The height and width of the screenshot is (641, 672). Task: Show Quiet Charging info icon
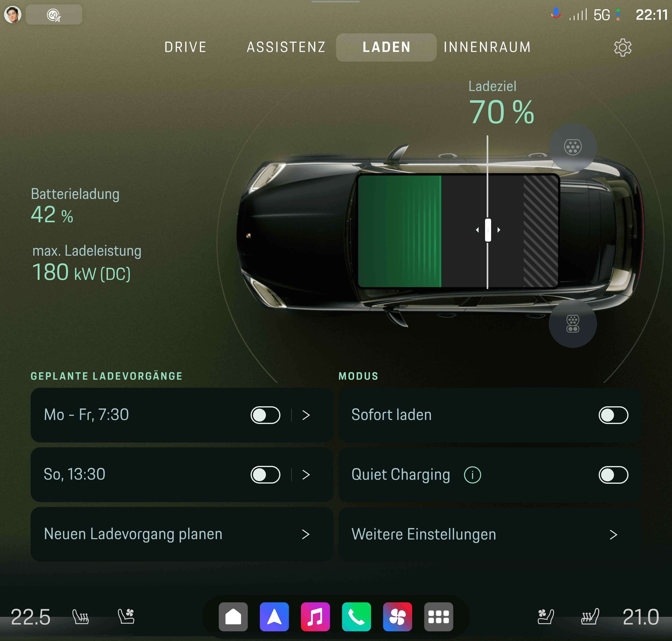[472, 475]
